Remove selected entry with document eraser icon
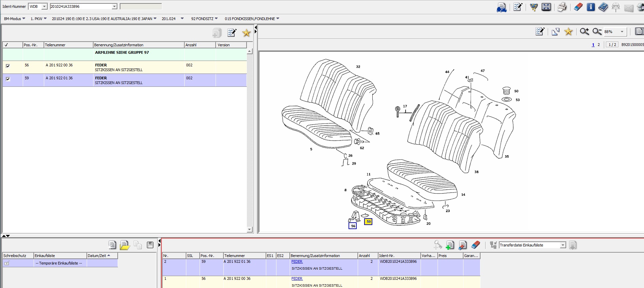The height and width of the screenshot is (288, 644). click(462, 245)
